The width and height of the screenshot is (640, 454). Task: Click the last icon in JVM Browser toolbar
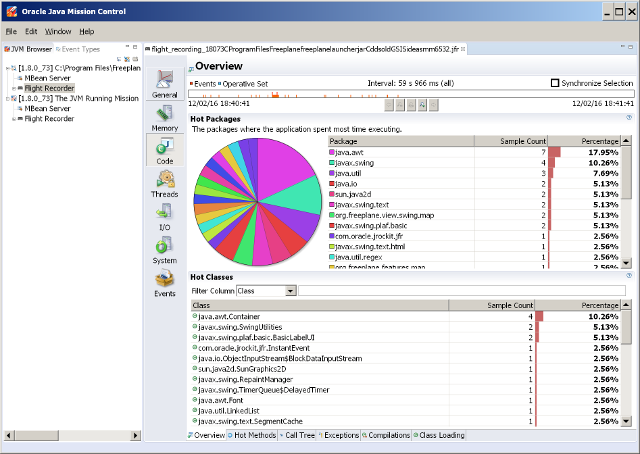click(135, 59)
